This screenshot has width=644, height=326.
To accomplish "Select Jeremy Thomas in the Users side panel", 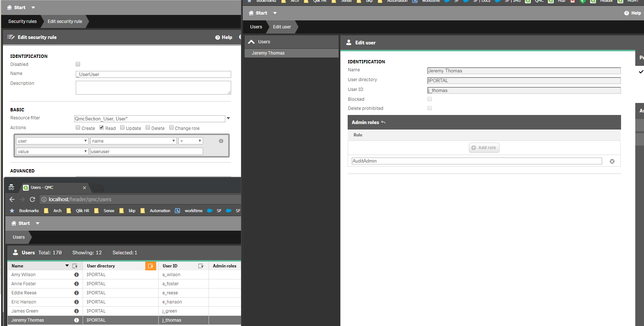I will click(x=292, y=53).
